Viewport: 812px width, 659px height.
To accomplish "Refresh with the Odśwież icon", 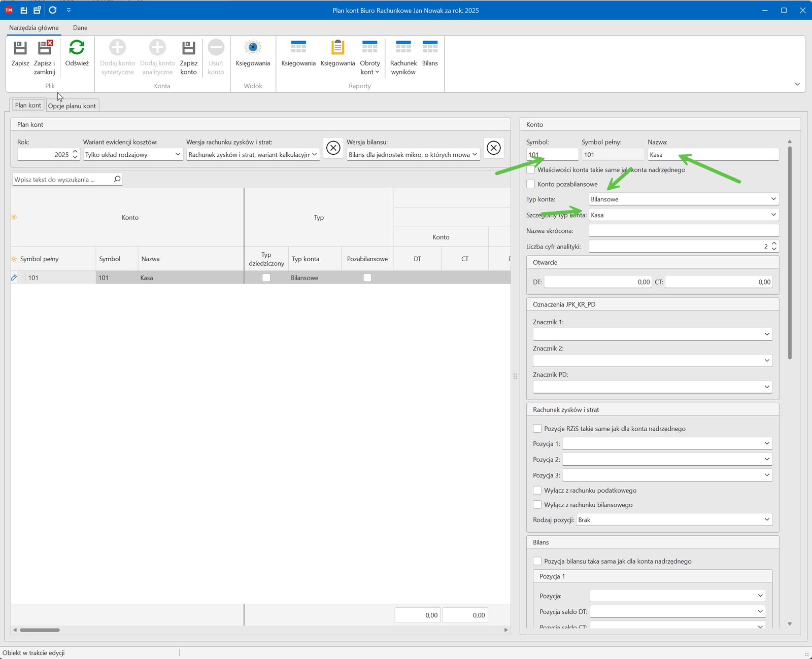I will coord(77,48).
